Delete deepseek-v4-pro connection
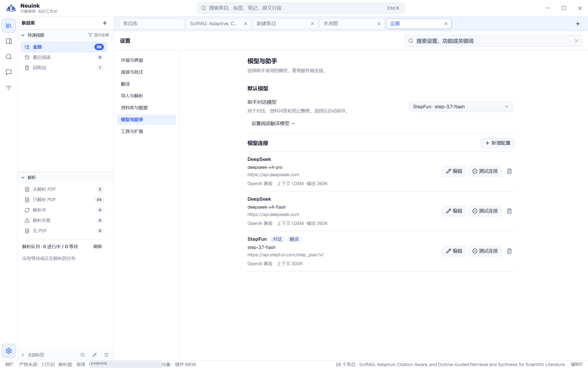 [x=509, y=171]
